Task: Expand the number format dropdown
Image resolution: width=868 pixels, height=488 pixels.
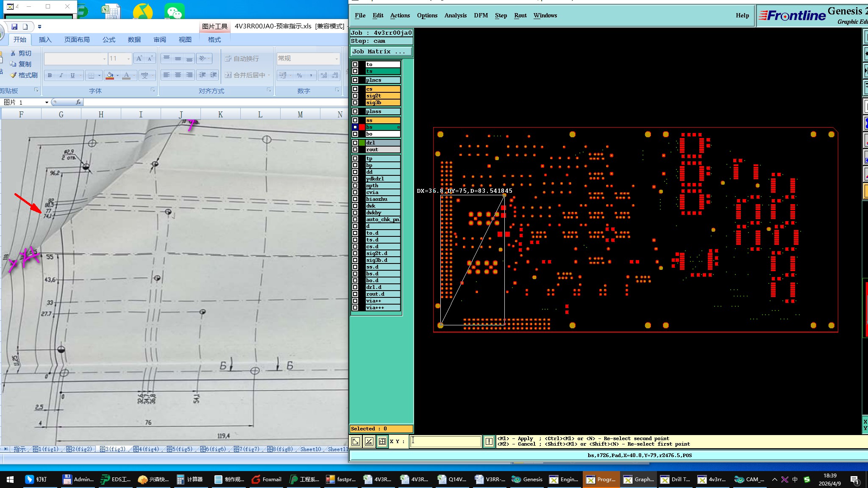Action: [x=337, y=59]
